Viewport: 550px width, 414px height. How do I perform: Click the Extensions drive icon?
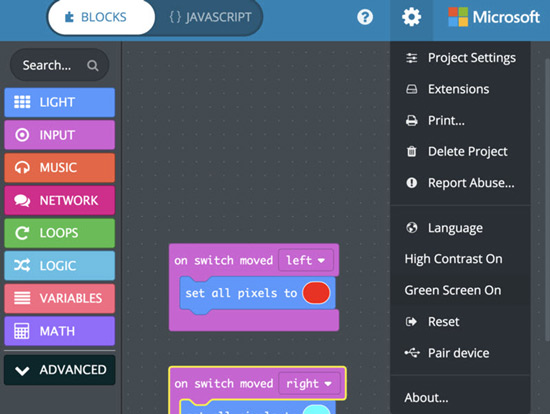[x=411, y=89]
